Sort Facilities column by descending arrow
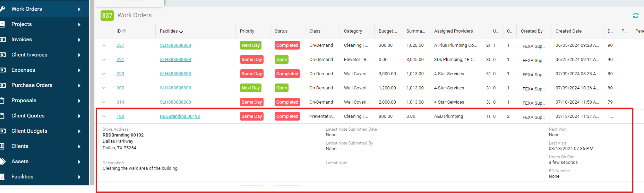 coord(181,31)
